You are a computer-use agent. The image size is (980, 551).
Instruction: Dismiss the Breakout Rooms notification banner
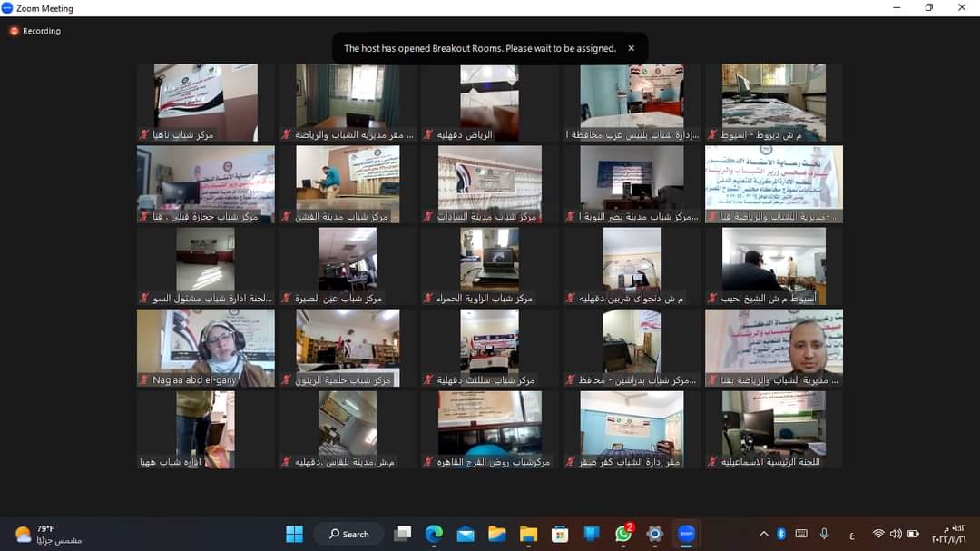632,48
